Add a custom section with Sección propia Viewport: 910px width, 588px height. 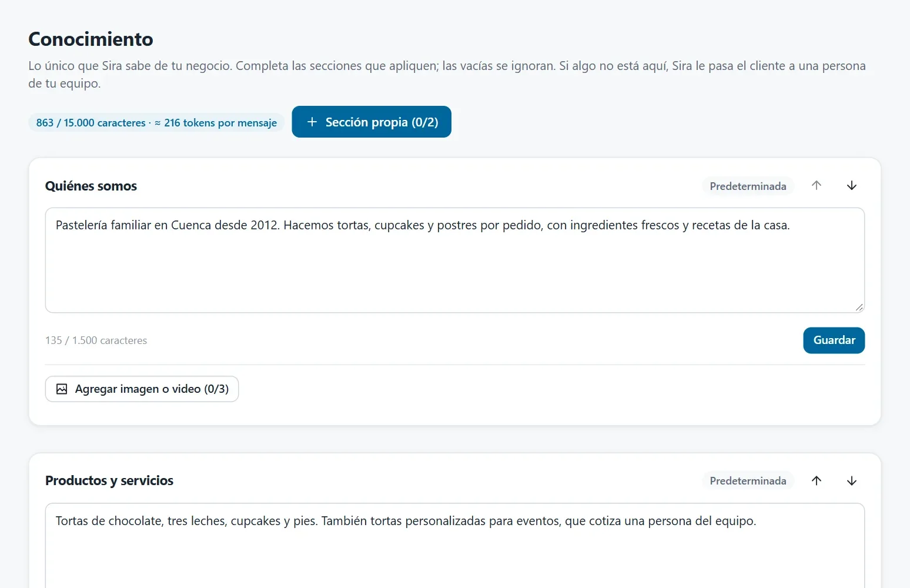click(x=372, y=122)
